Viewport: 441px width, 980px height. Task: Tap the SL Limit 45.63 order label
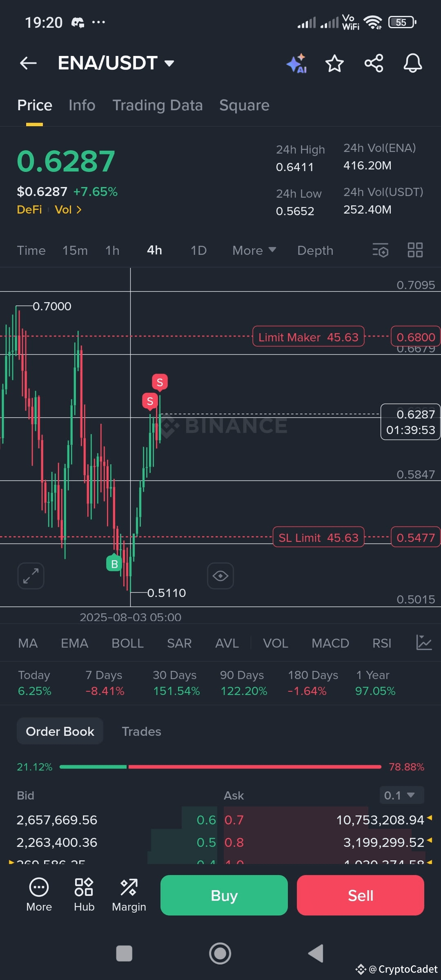coord(318,537)
